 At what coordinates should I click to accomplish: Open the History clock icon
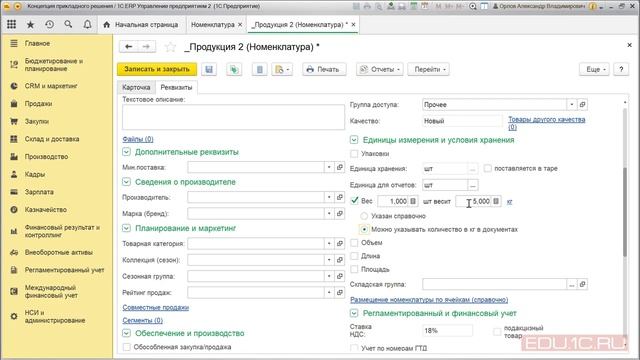[x=49, y=24]
